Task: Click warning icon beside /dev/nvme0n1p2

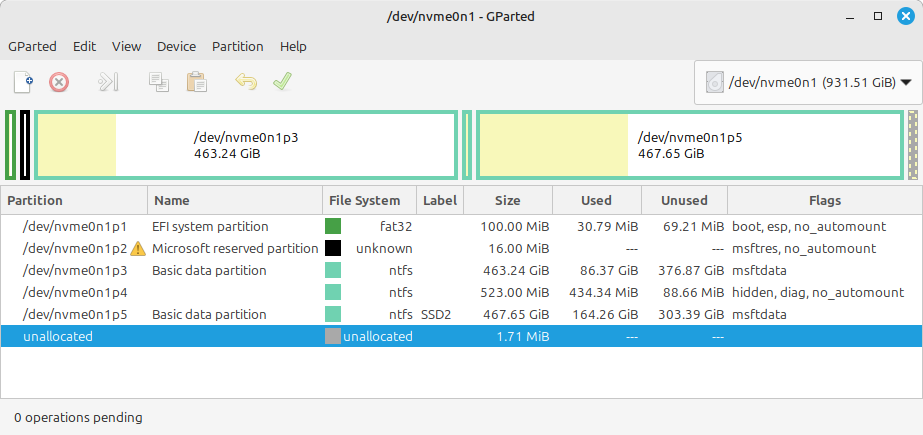Action: coord(138,248)
